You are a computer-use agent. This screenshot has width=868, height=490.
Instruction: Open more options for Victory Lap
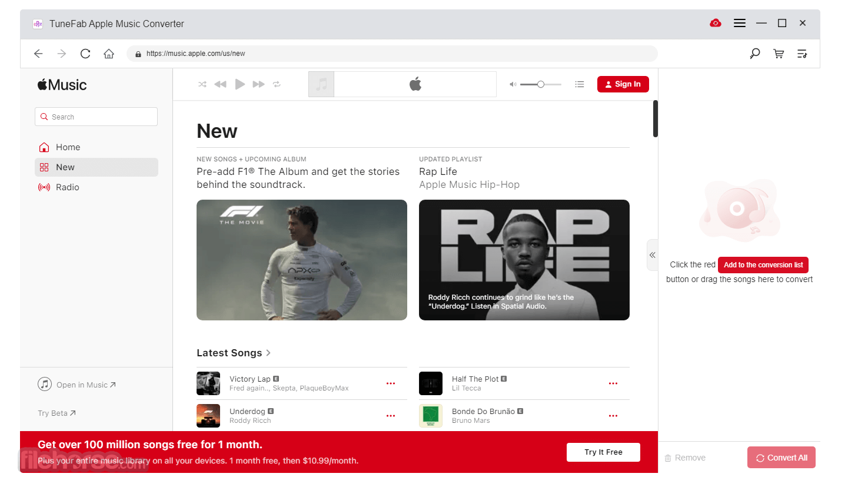391,383
